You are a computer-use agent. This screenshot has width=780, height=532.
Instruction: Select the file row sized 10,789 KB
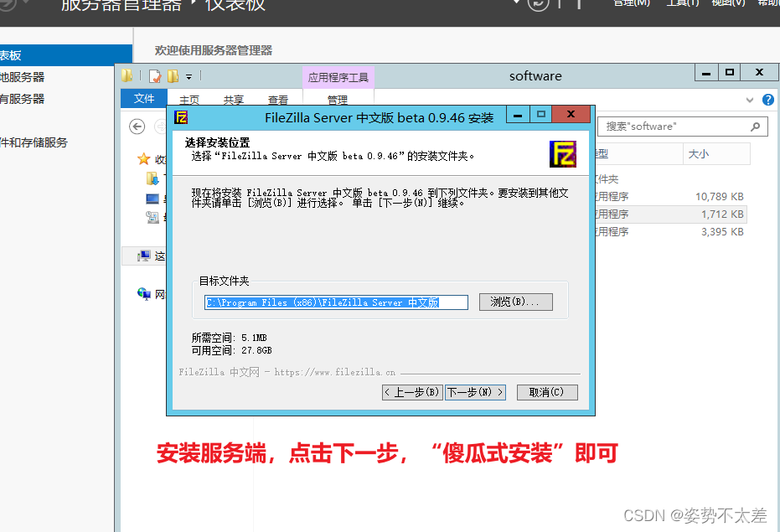[669, 197]
